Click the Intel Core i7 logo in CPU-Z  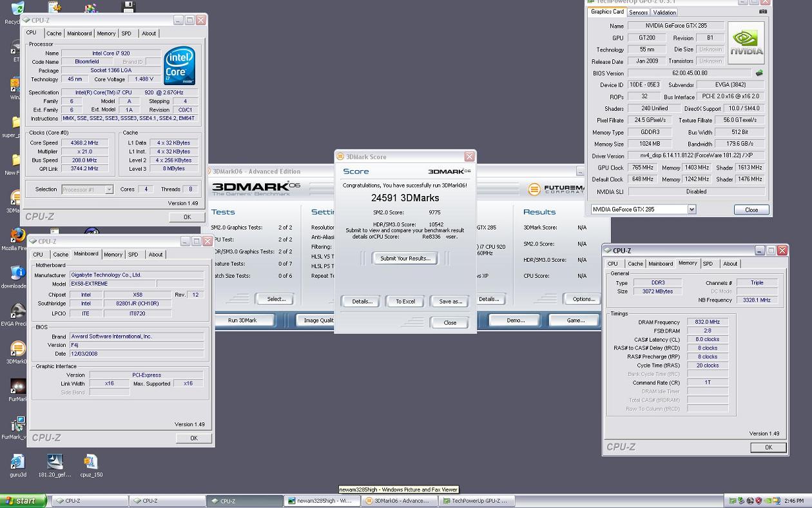(x=179, y=66)
